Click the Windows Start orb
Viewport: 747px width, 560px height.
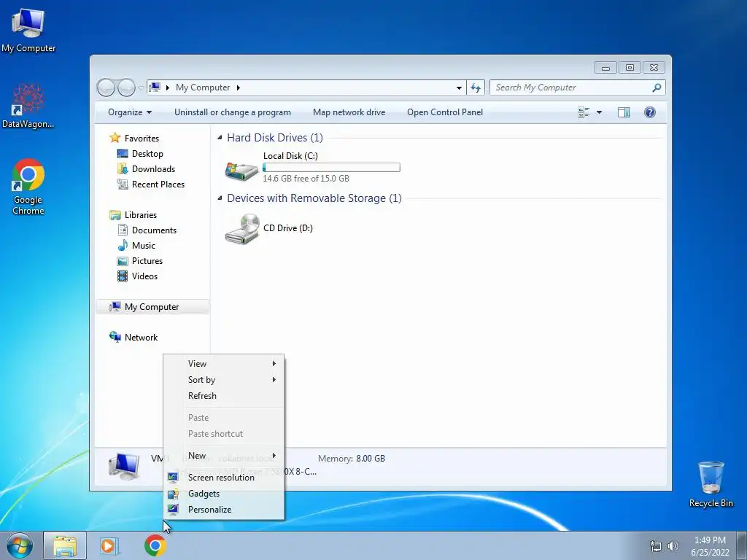20,545
